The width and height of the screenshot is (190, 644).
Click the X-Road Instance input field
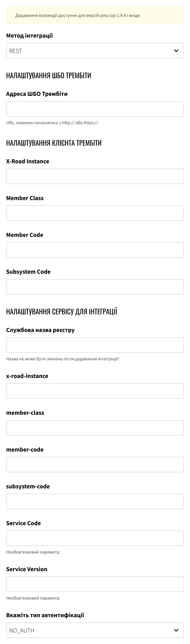[95, 177]
